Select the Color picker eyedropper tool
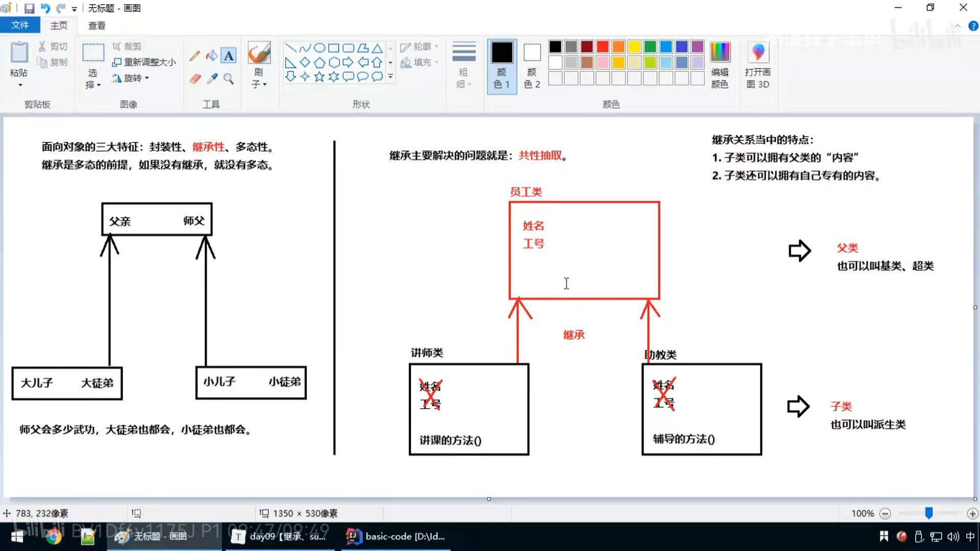The width and height of the screenshot is (980, 551). pyautogui.click(x=212, y=79)
